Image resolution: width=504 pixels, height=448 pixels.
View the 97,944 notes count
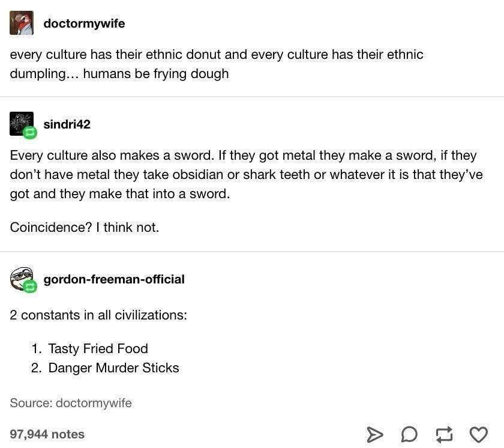(47, 434)
